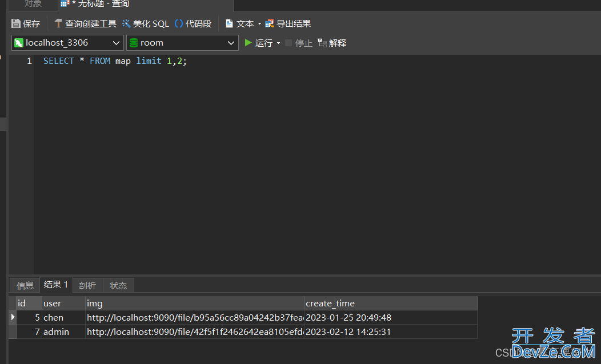Click the cell 2023-02-12 14:25:31
Viewport: 601px width, 364px height.
[x=391, y=331]
